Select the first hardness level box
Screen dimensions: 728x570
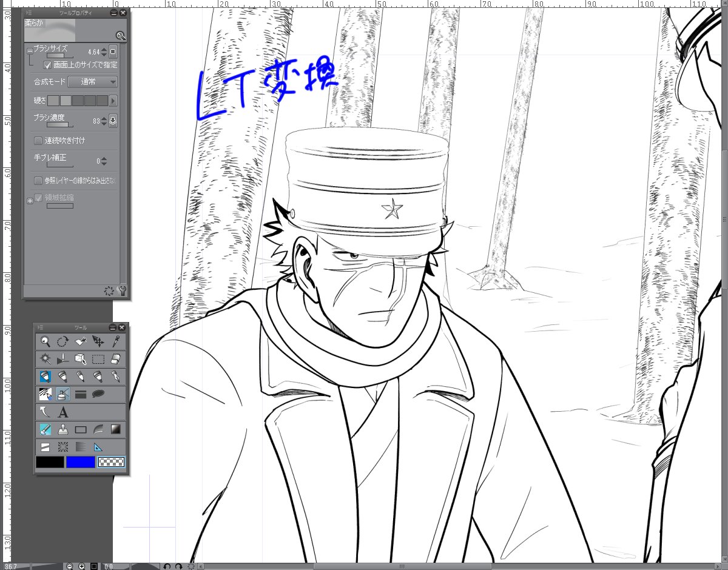coord(53,101)
